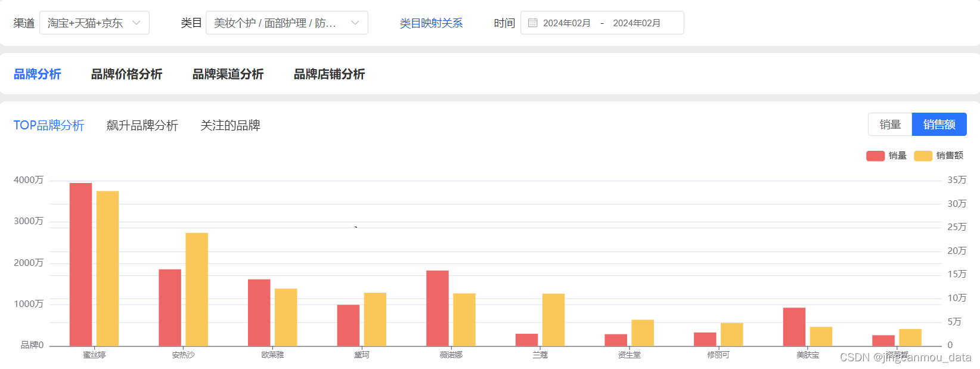Open the 渠道 channel dropdown
The height and width of the screenshot is (369, 980).
[x=94, y=23]
